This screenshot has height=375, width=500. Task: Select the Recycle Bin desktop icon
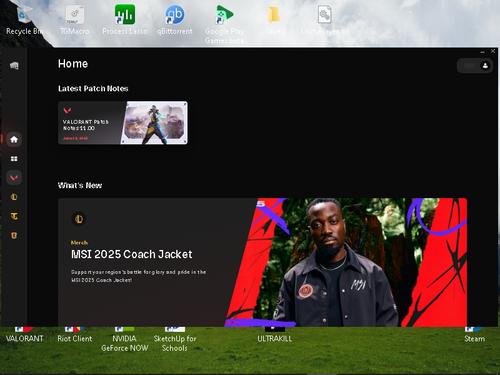pos(24,20)
